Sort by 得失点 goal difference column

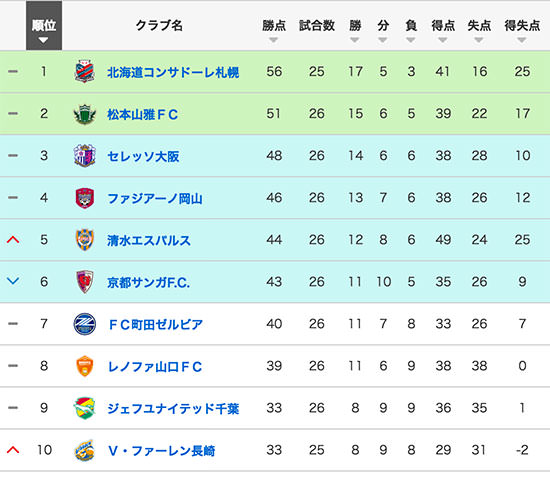pos(522,30)
